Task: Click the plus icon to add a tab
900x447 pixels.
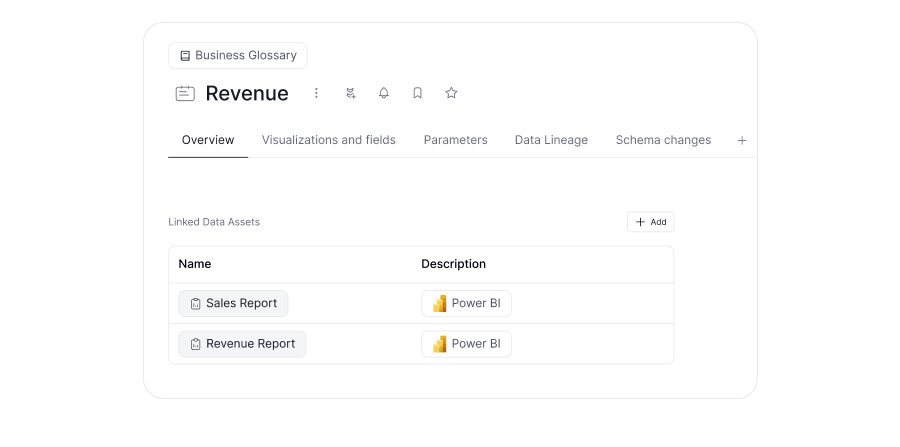Action: coord(742,141)
